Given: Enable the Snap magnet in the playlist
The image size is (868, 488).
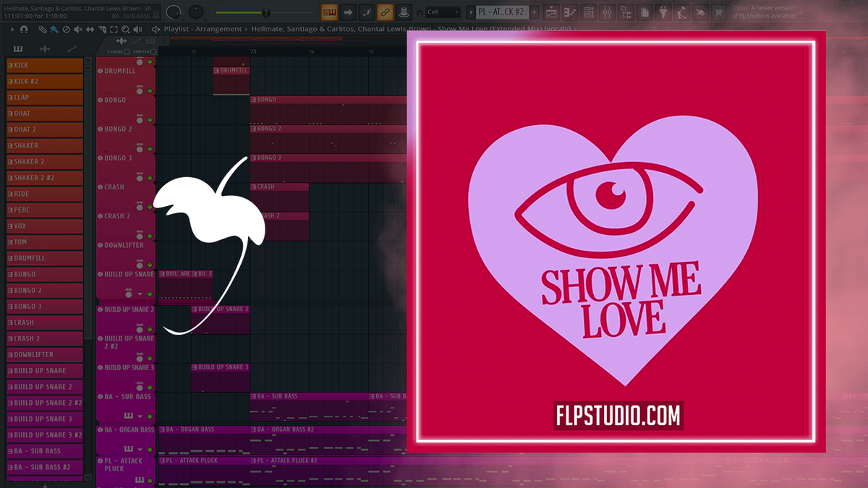Looking at the screenshot, I should [x=24, y=29].
